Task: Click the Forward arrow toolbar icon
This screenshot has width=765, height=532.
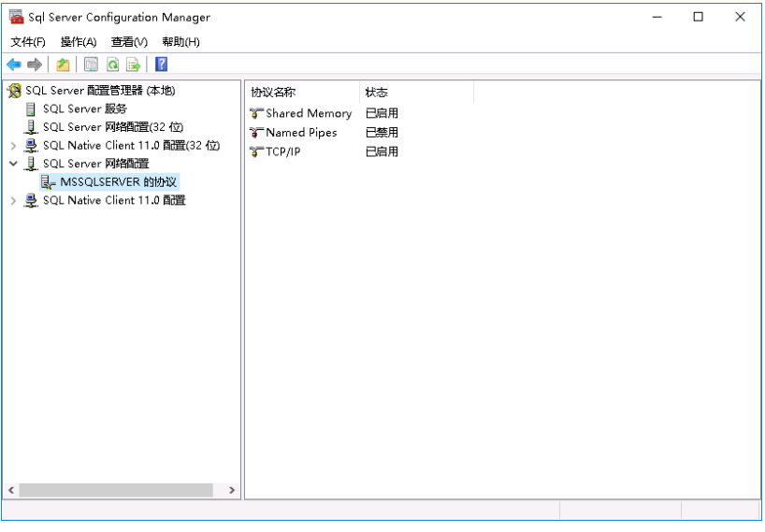Action: coord(35,64)
